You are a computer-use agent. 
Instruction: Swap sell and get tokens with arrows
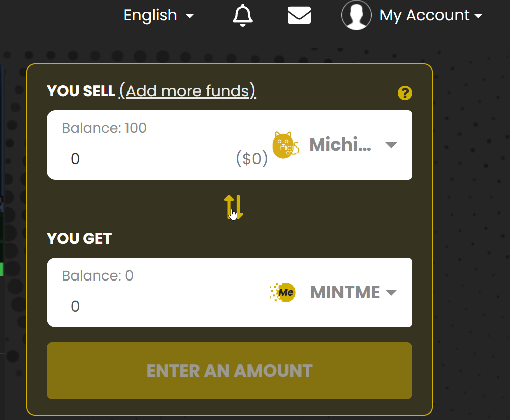point(233,207)
